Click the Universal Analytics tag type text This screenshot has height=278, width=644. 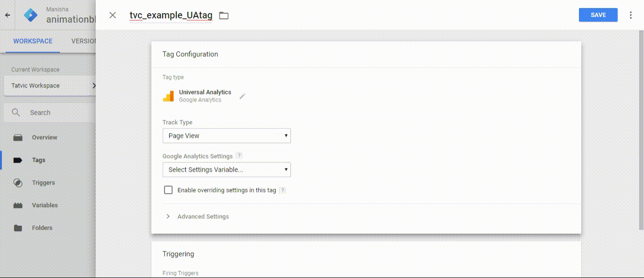(x=205, y=92)
